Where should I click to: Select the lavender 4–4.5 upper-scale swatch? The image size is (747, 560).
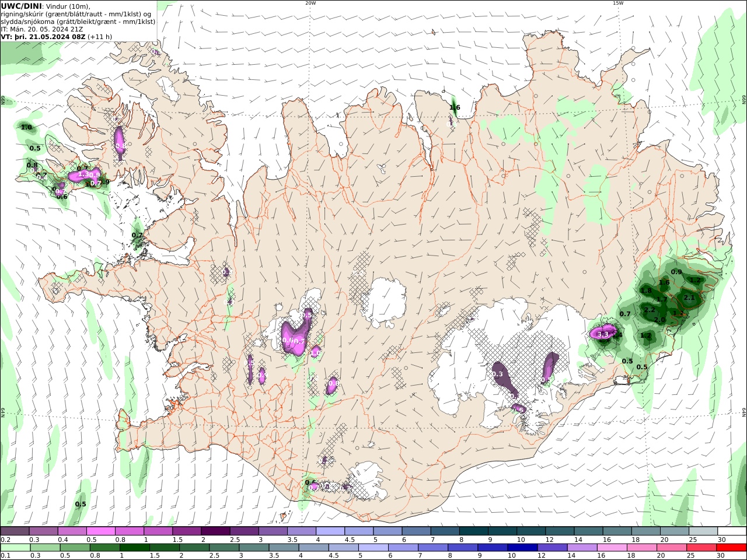click(x=330, y=531)
